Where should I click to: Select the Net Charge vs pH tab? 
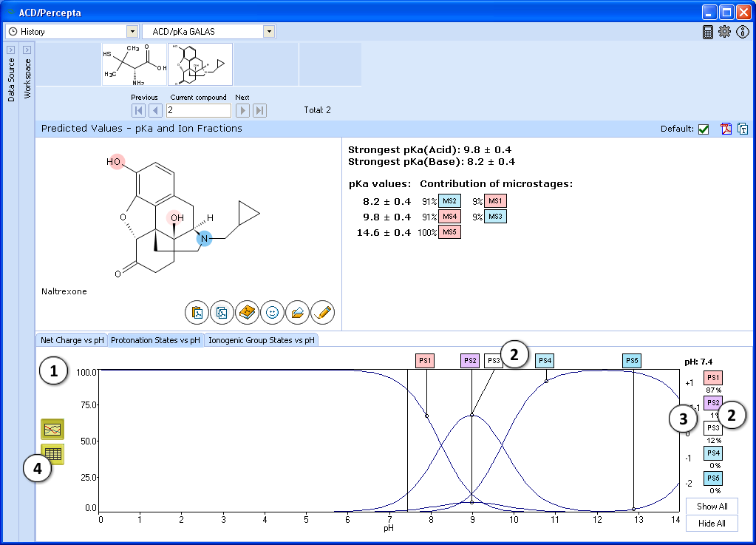[72, 340]
